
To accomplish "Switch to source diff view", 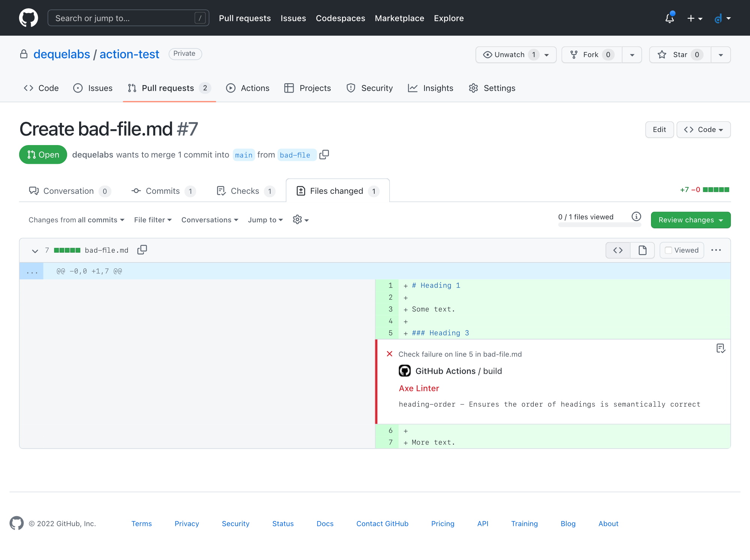I will [x=617, y=250].
